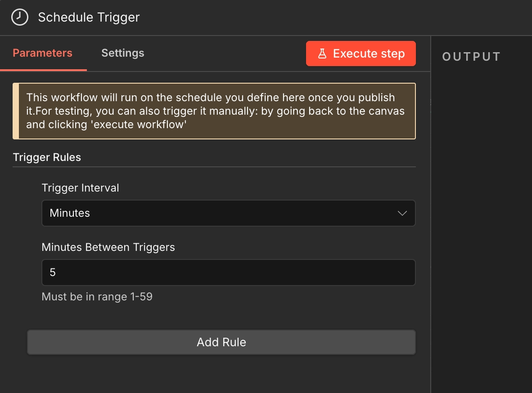This screenshot has height=393, width=532.
Task: Click the Minutes Between Triggers label
Action: tap(108, 247)
